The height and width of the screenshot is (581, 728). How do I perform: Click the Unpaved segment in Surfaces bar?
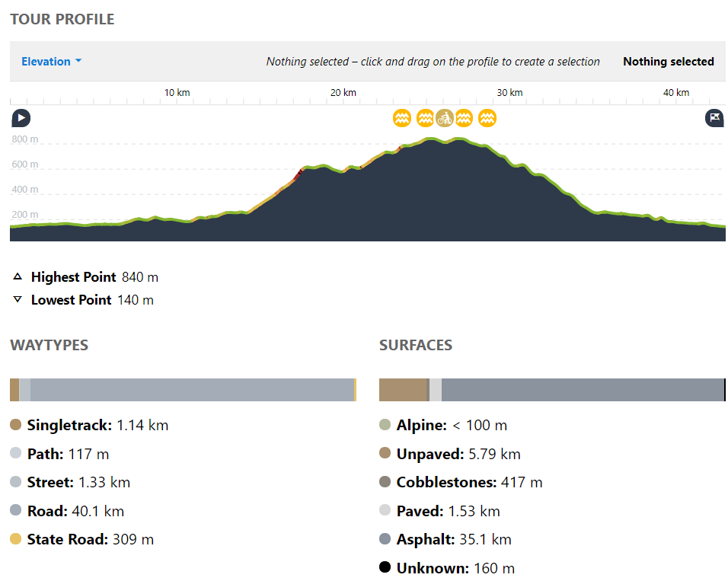pos(404,390)
